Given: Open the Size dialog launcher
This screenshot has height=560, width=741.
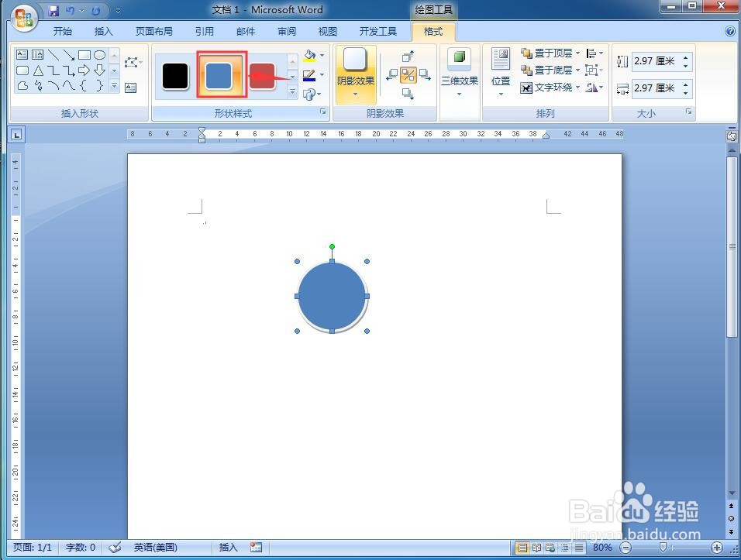Looking at the screenshot, I should (x=688, y=112).
